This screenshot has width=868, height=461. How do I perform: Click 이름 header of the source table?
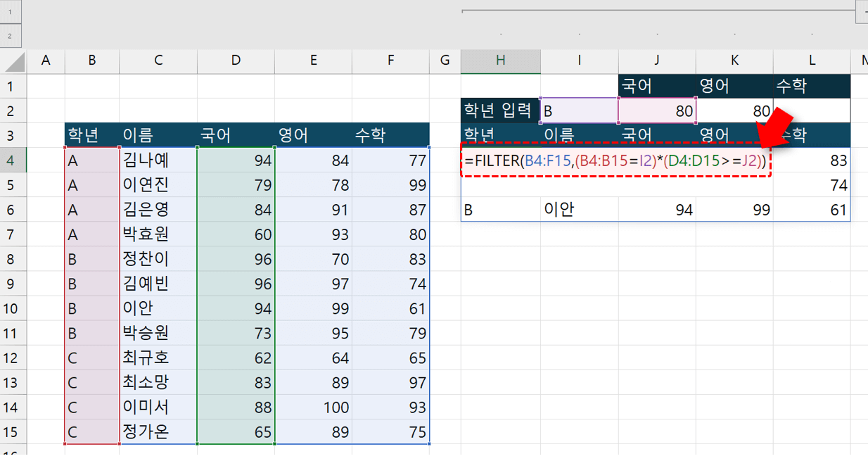(158, 135)
